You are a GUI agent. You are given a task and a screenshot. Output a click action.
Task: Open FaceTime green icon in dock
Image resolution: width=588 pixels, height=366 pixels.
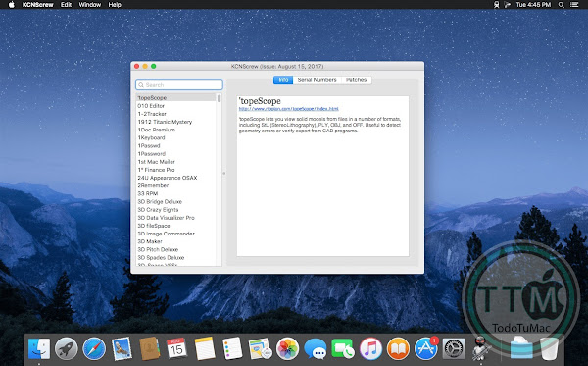click(x=343, y=348)
